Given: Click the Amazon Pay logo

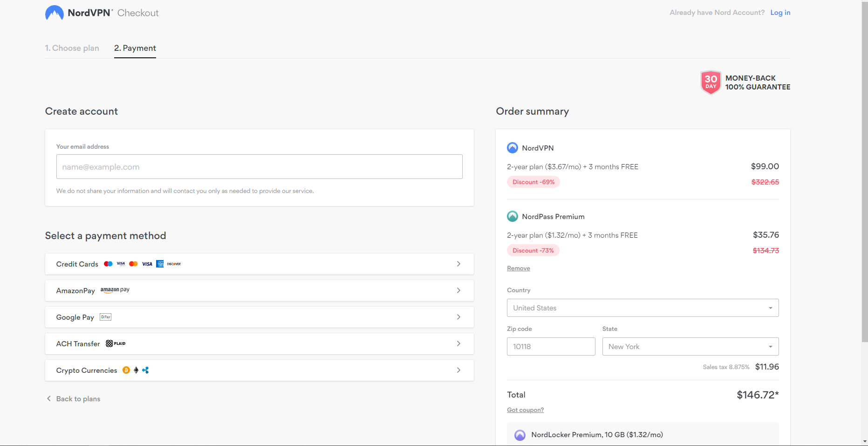Looking at the screenshot, I should [115, 290].
